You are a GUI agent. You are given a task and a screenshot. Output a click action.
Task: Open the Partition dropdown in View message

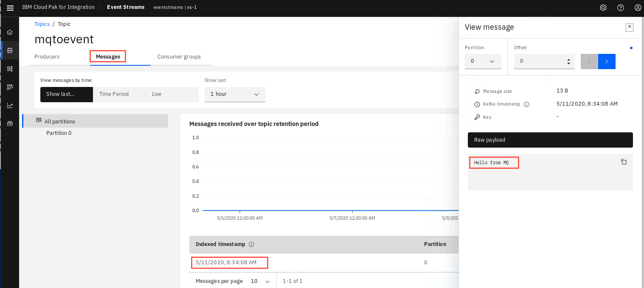(x=483, y=61)
